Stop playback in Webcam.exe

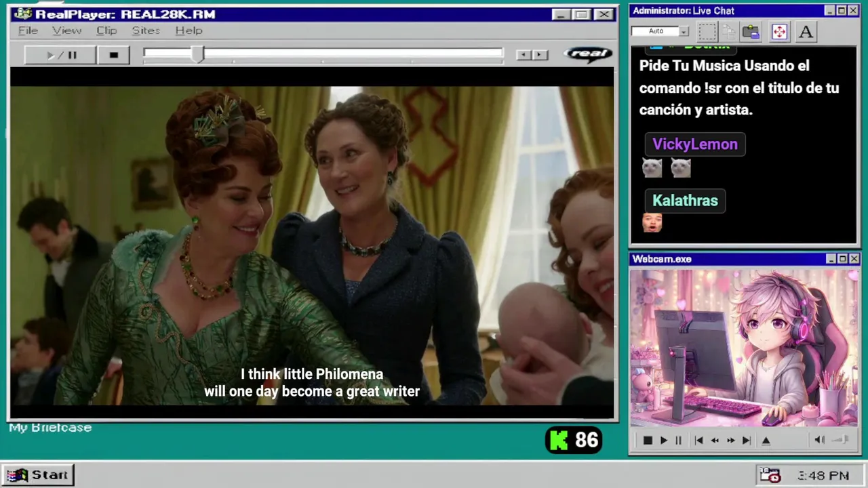[647, 441]
